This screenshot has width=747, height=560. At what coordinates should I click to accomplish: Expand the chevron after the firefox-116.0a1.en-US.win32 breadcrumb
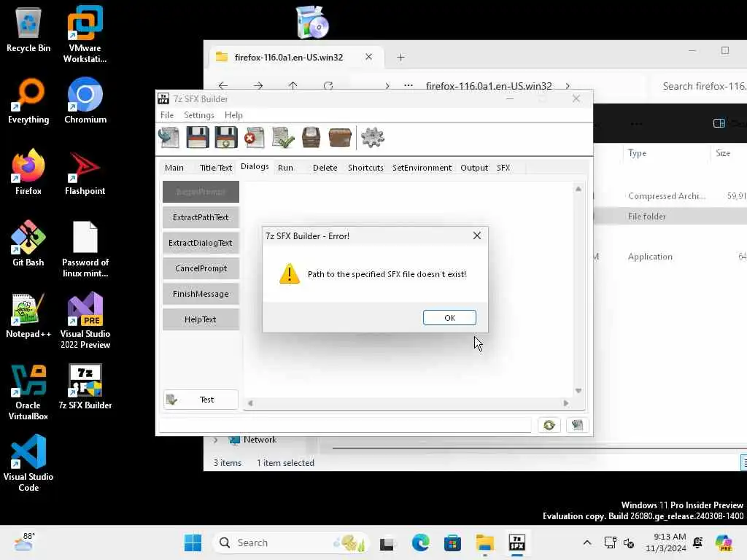pyautogui.click(x=568, y=86)
